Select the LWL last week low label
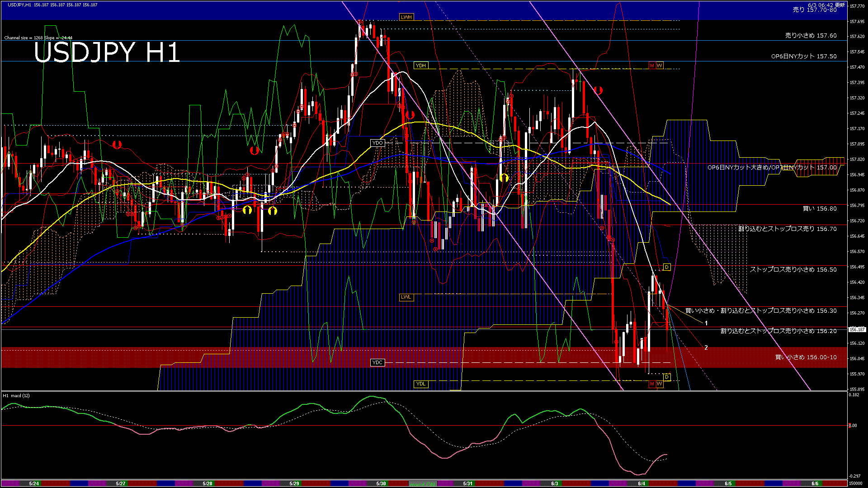Image resolution: width=868 pixels, height=488 pixels. [x=406, y=297]
